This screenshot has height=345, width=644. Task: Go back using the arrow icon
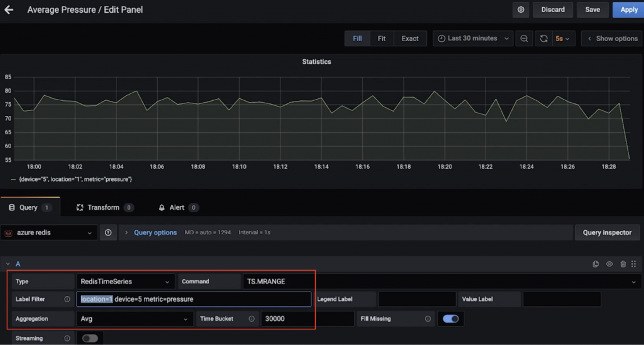pos(9,10)
